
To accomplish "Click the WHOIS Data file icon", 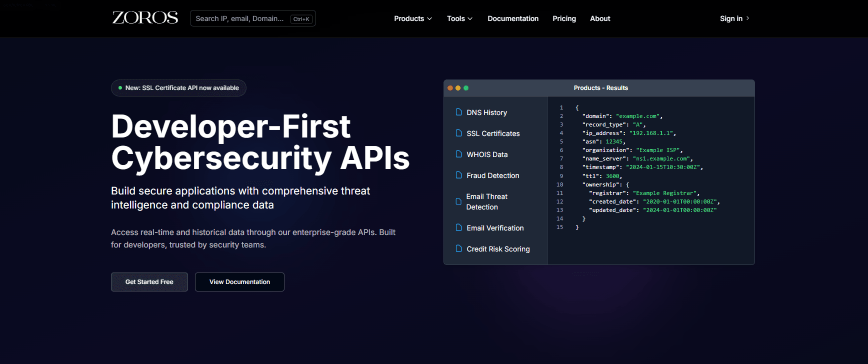I will [x=458, y=154].
